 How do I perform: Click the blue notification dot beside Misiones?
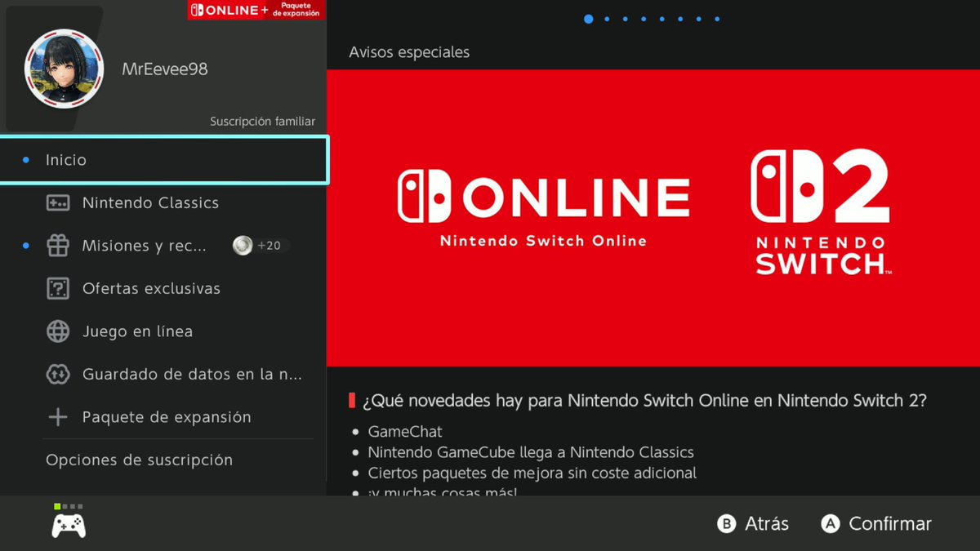pyautogui.click(x=25, y=245)
